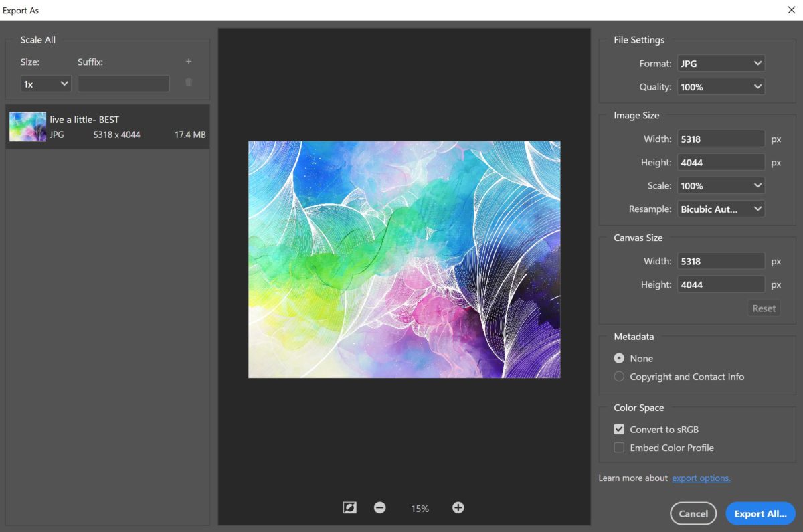The image size is (803, 532).
Task: Select None under Metadata
Action: pos(618,358)
